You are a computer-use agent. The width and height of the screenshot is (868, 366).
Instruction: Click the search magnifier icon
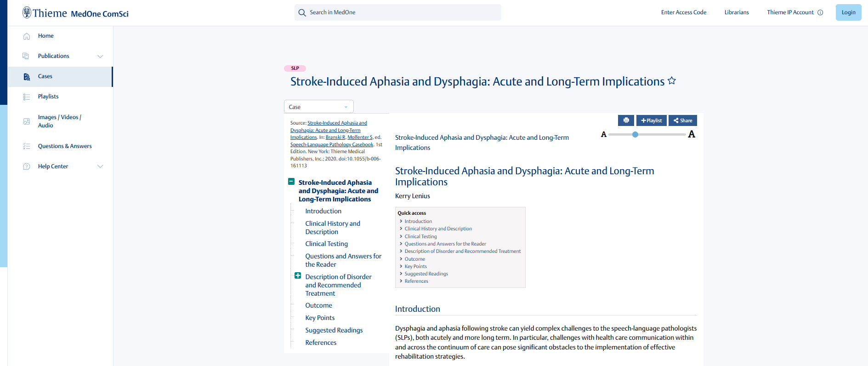(x=302, y=12)
